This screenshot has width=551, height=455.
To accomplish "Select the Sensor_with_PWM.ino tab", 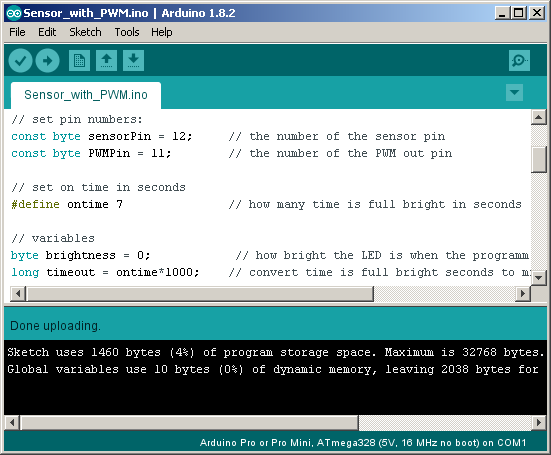I will pyautogui.click(x=86, y=95).
